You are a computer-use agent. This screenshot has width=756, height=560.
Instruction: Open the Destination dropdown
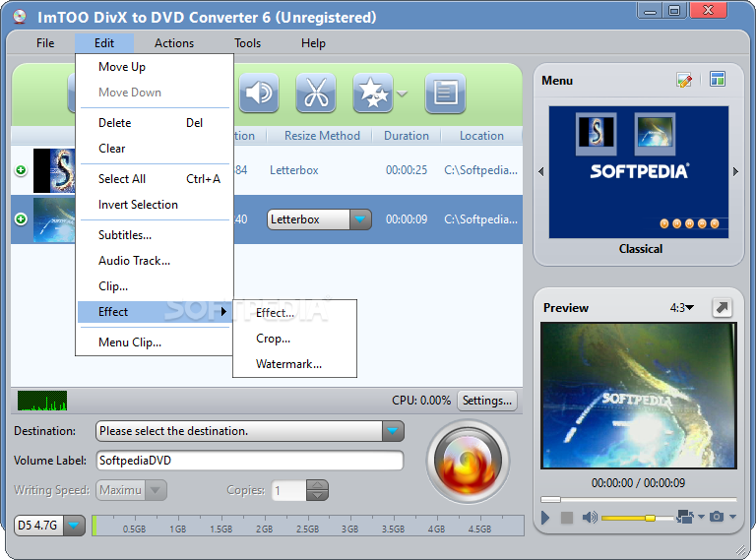click(393, 431)
